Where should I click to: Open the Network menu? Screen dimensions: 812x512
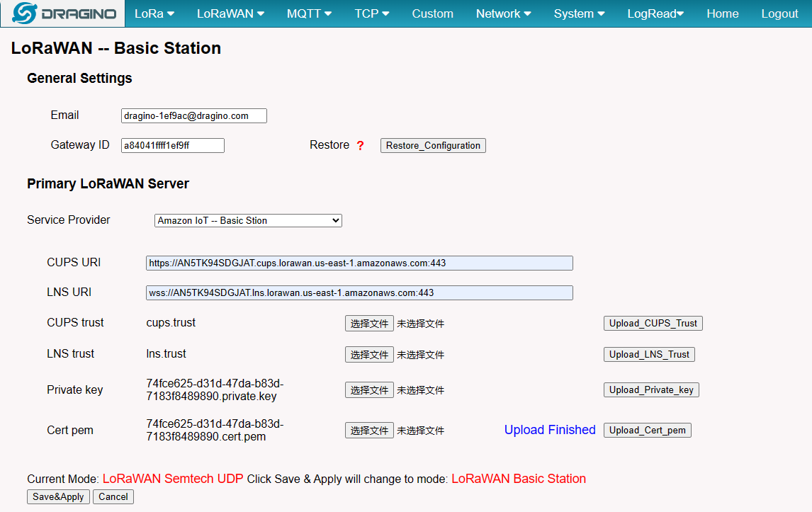[503, 13]
